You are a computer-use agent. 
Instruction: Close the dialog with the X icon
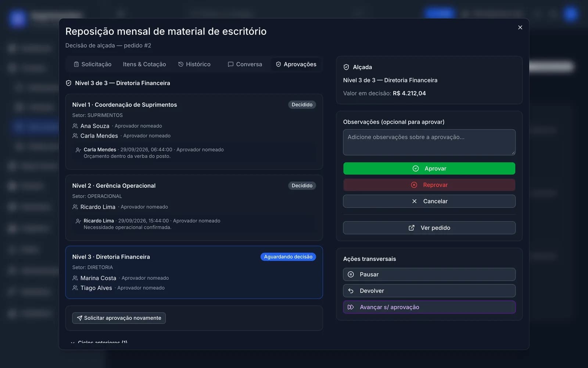pos(520,27)
